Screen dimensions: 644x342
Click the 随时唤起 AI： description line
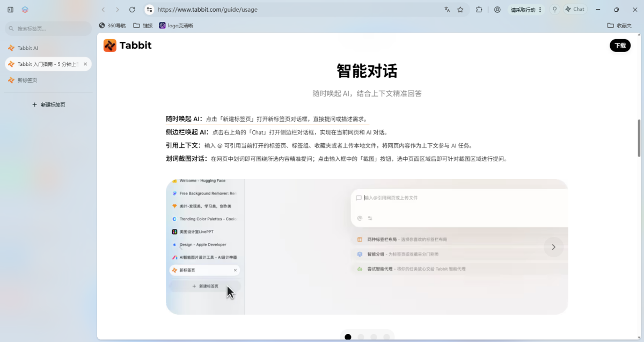(x=267, y=119)
